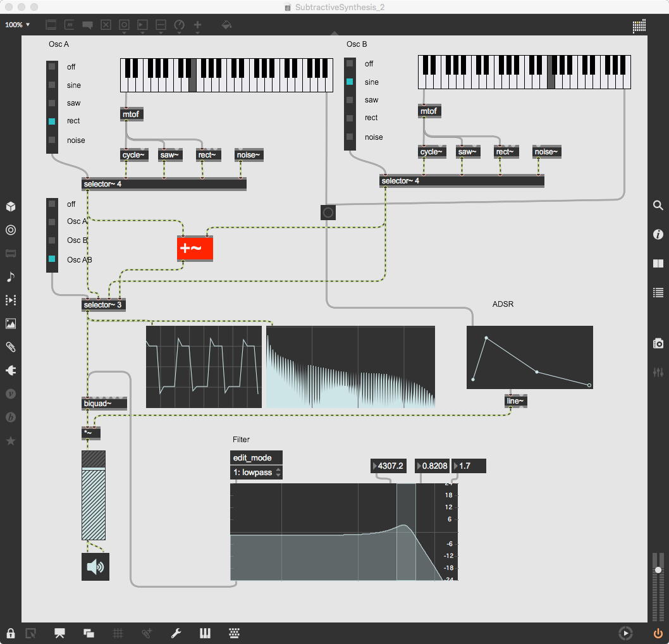This screenshot has width=669, height=644.
Task: Click the camera snapshots icon
Action: tap(658, 343)
